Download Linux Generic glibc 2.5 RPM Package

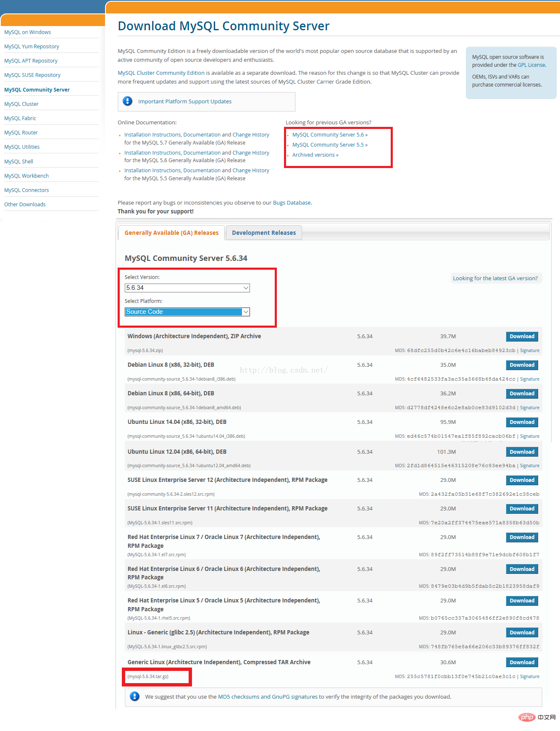point(522,633)
